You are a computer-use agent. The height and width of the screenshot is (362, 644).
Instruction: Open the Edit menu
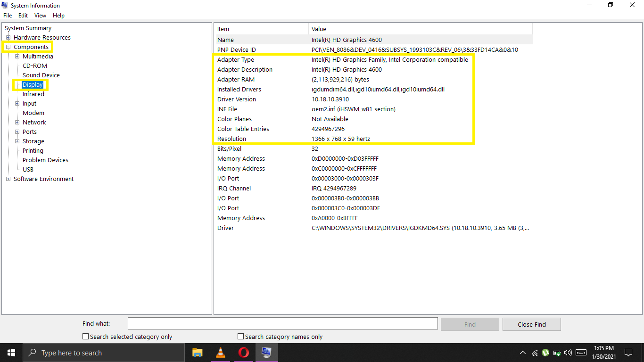coord(23,16)
